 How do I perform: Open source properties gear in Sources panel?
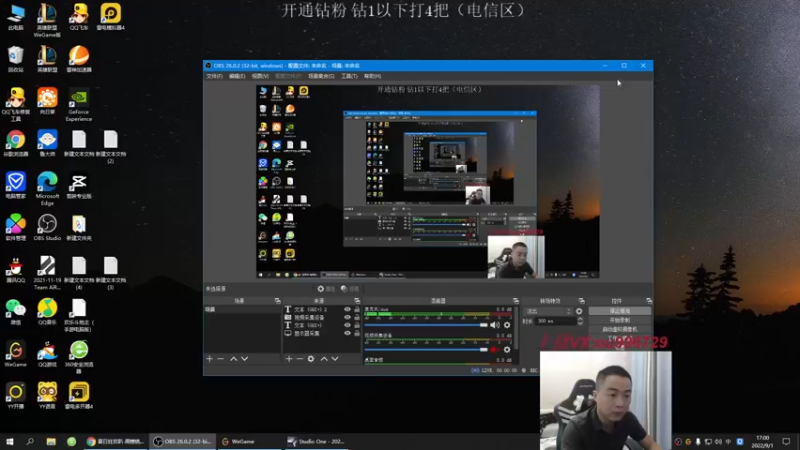pyautogui.click(x=311, y=359)
